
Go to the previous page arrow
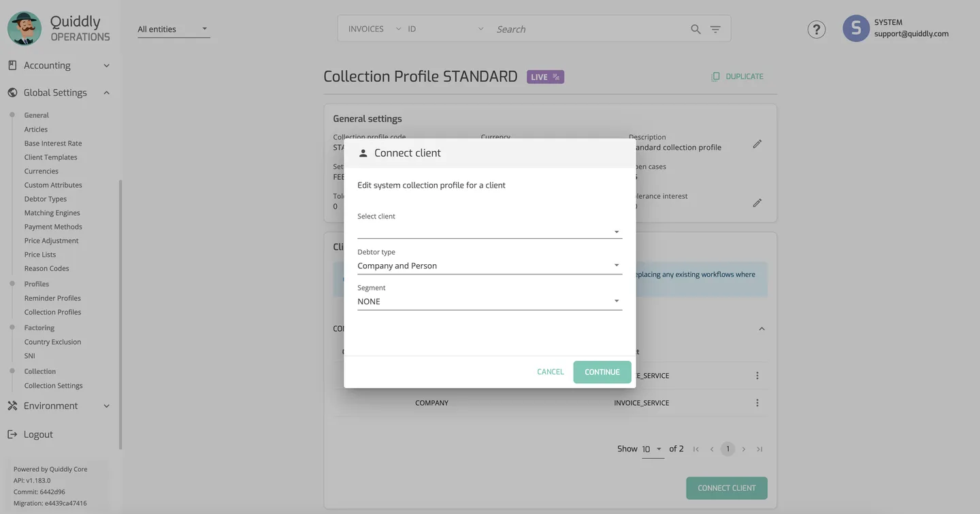point(712,449)
